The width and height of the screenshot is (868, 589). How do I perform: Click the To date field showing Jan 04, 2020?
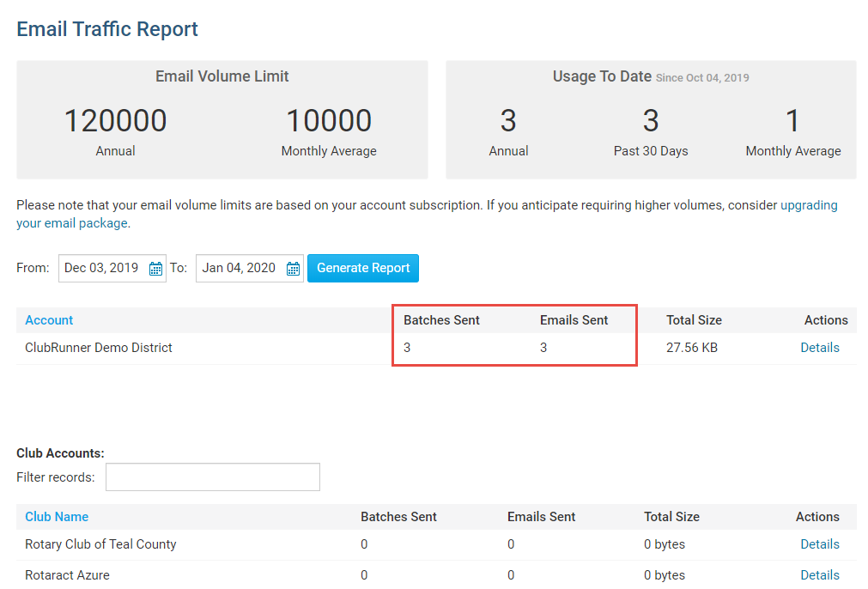tap(239, 268)
